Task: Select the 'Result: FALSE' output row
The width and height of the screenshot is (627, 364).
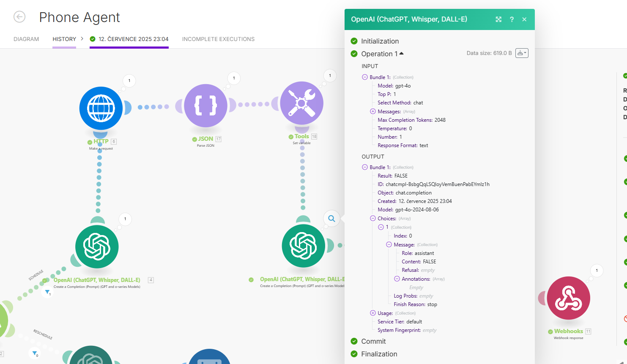Action: (x=393, y=176)
